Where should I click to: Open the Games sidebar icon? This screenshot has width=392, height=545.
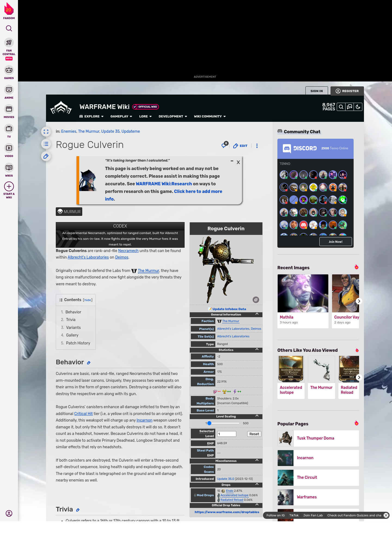pos(9,70)
